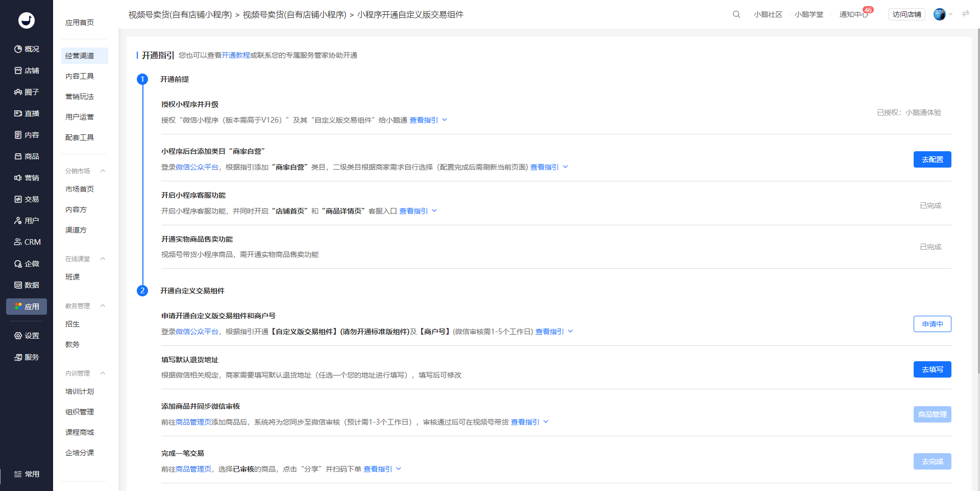Viewport: 980px width, 491px height.
Task: Open the 开通教程 link
Action: tap(236, 55)
